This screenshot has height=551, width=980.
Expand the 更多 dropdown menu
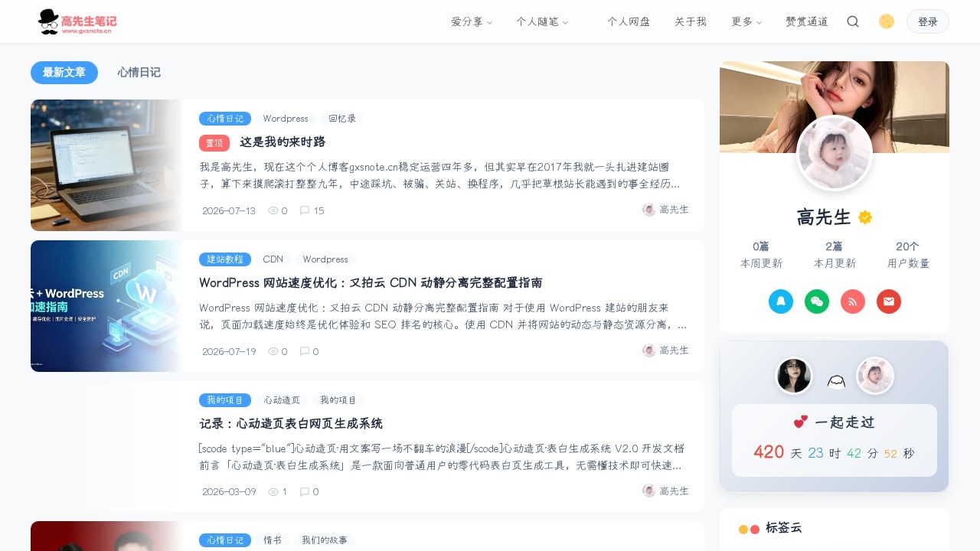tap(746, 21)
